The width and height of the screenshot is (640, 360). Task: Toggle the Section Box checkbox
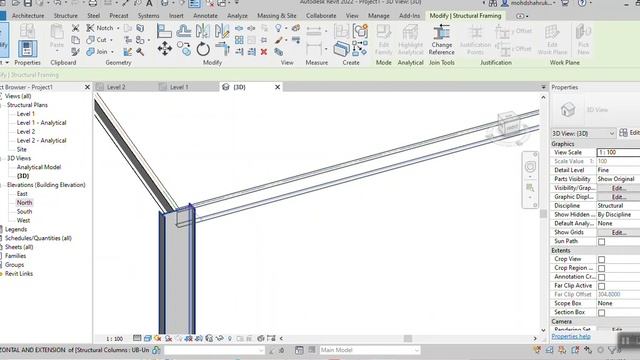point(601,313)
